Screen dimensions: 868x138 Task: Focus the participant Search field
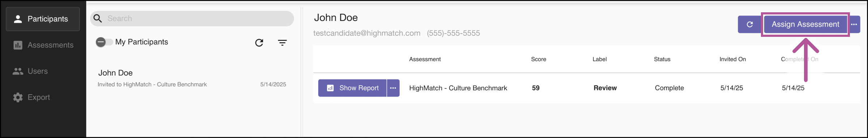click(x=192, y=18)
